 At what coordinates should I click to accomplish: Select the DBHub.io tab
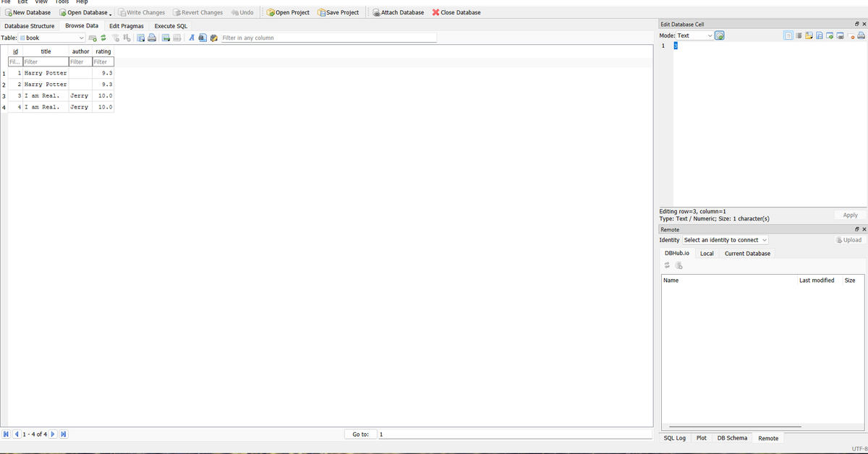(677, 253)
